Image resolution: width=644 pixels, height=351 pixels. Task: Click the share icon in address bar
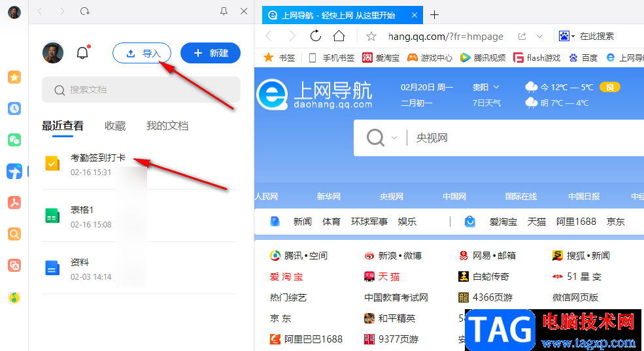522,37
